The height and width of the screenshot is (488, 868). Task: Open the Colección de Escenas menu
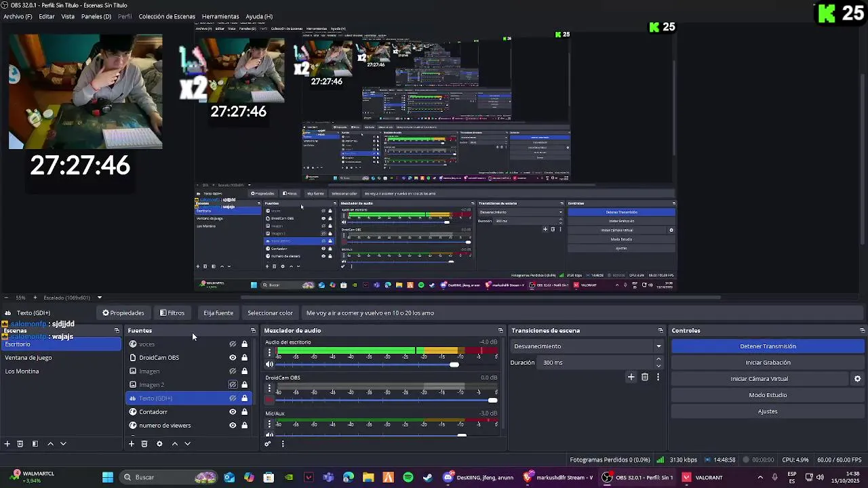click(167, 16)
